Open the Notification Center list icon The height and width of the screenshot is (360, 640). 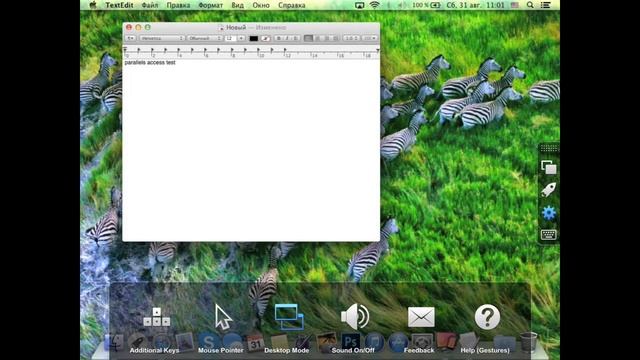545,5
